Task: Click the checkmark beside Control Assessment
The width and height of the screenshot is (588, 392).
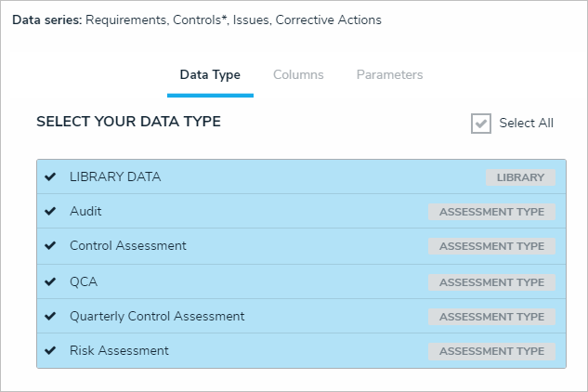Action: (x=50, y=246)
